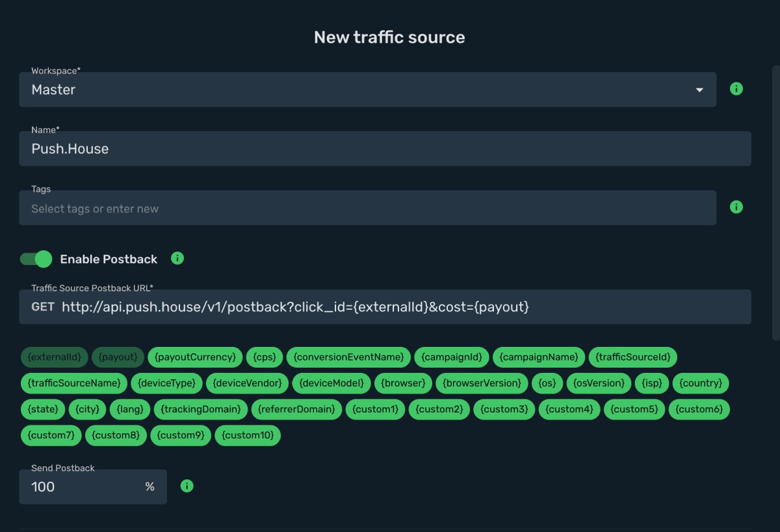Image resolution: width=780 pixels, height=532 pixels.
Task: Insert the {custom3} token
Action: 504,409
